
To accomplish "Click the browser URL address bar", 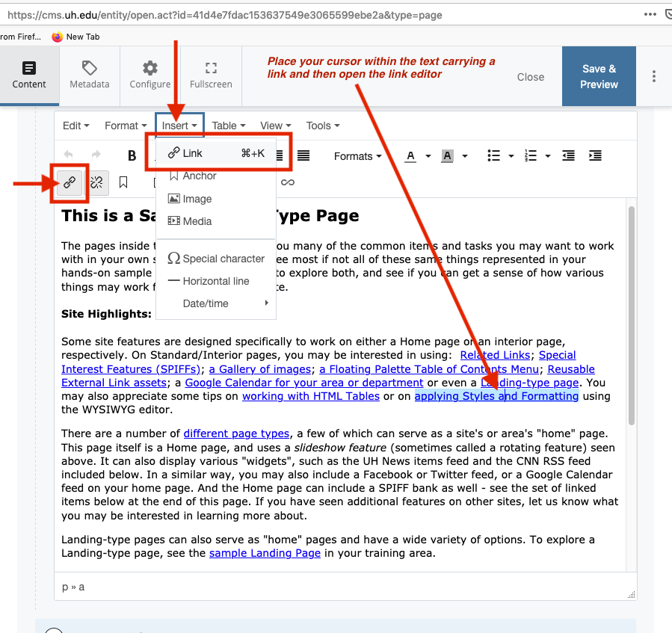I will click(x=317, y=15).
